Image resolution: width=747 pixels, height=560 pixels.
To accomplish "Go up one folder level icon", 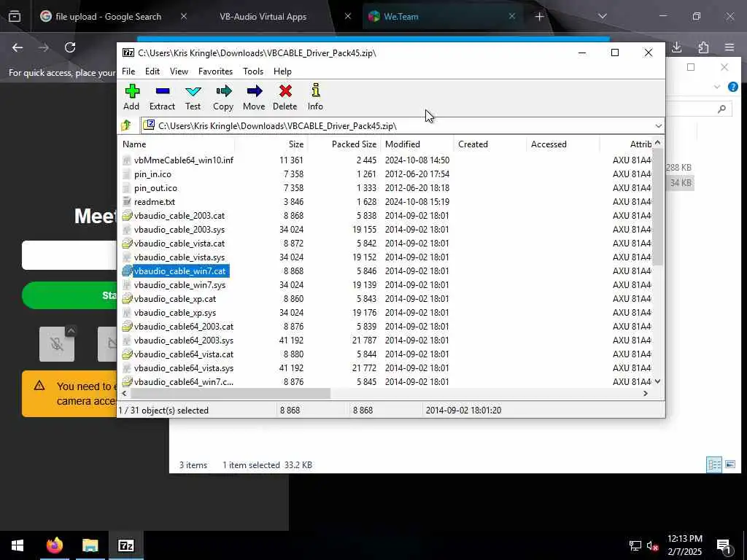I will pyautogui.click(x=126, y=125).
